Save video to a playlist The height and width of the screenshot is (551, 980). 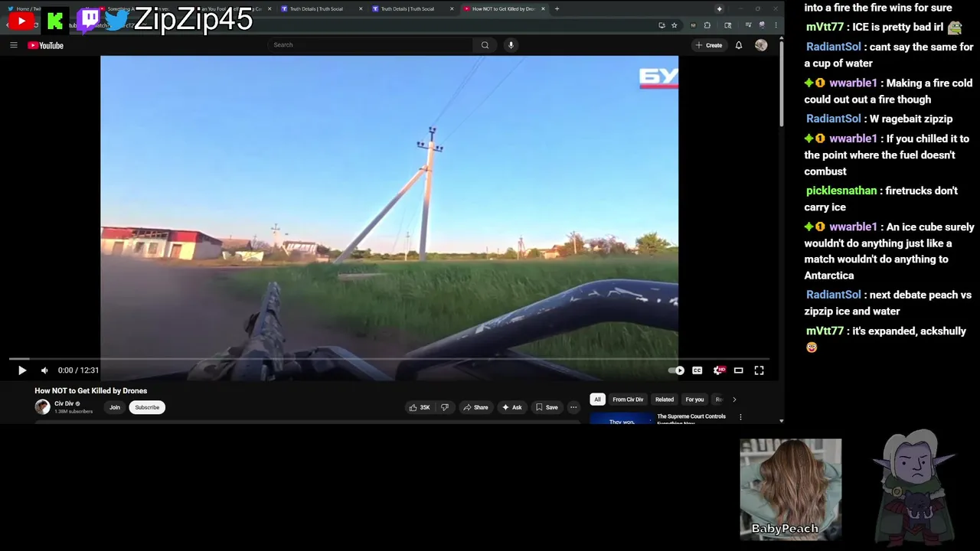click(547, 407)
